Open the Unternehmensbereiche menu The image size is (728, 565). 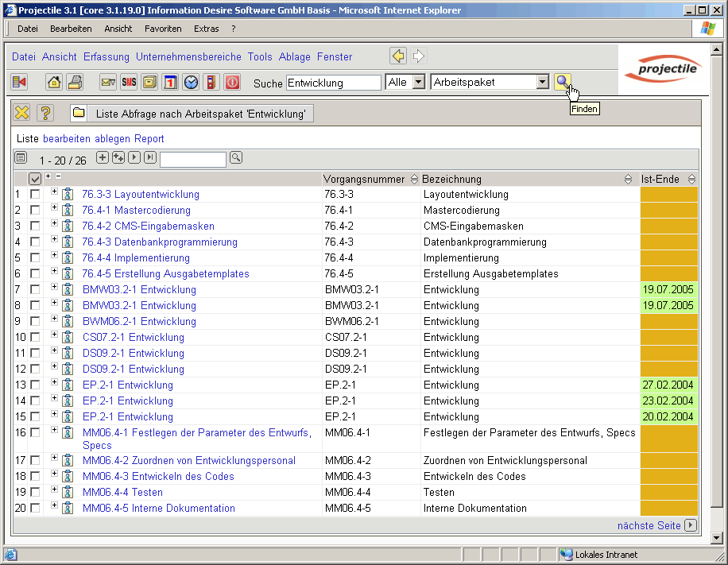[188, 56]
